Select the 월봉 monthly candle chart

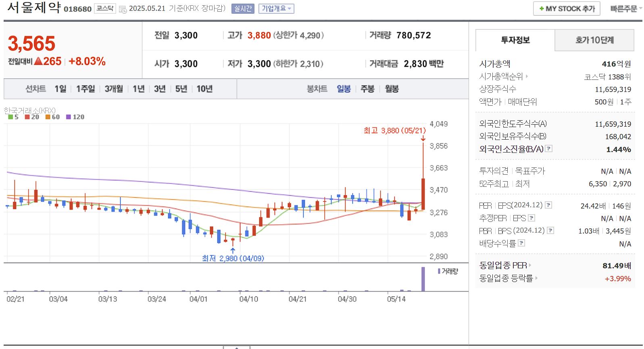point(392,89)
